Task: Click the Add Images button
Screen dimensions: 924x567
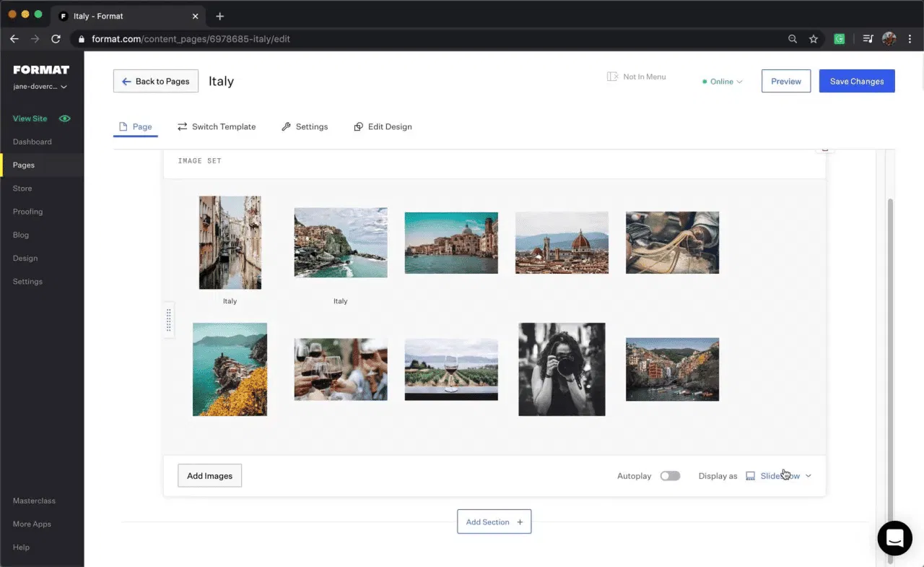Action: point(209,476)
